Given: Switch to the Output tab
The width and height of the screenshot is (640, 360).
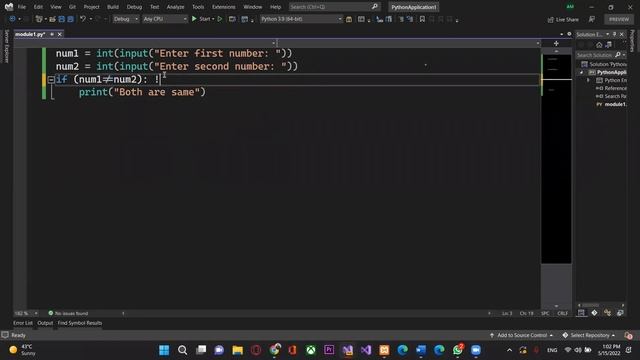Looking at the screenshot, I should pyautogui.click(x=45, y=323).
